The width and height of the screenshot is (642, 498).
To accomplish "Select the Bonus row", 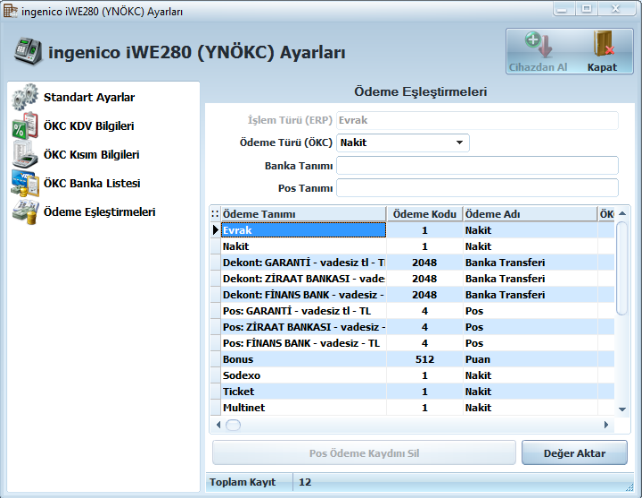I will [x=303, y=360].
